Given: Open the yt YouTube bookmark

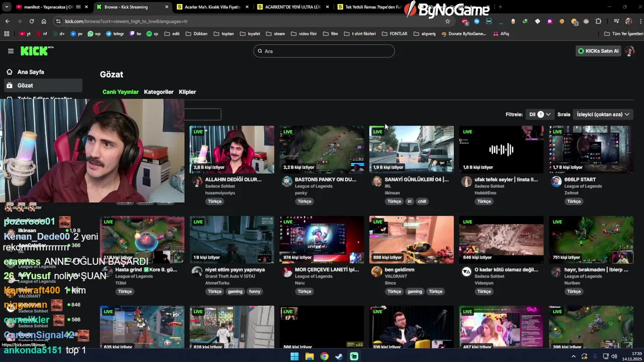Looking at the screenshot, I should point(25,34).
